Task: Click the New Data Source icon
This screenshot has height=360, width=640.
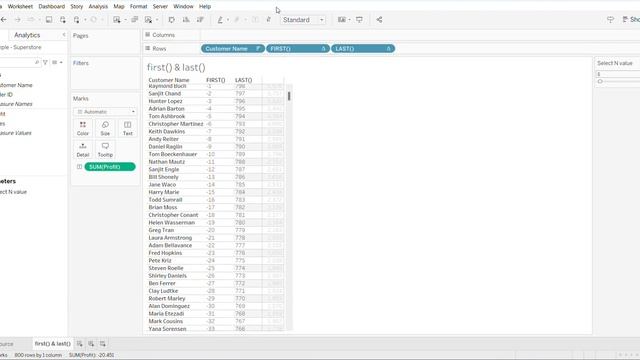Action: (62, 20)
